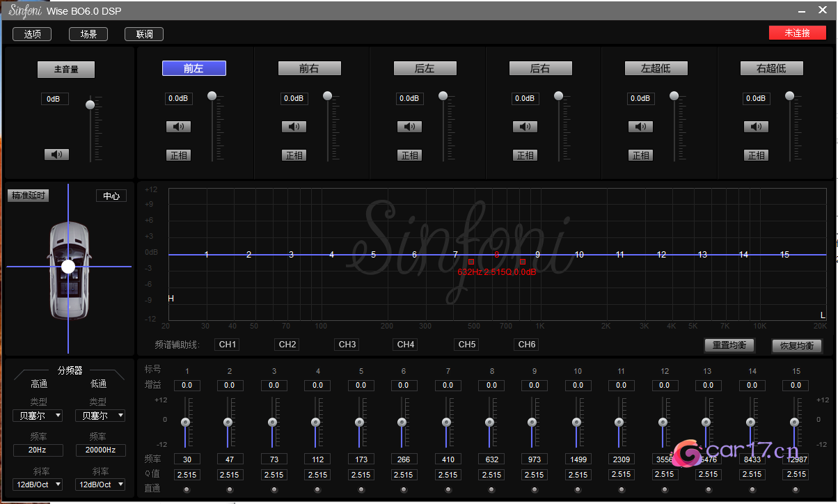
Task: Mute the 前右 channel speaker icon
Action: pyautogui.click(x=294, y=127)
